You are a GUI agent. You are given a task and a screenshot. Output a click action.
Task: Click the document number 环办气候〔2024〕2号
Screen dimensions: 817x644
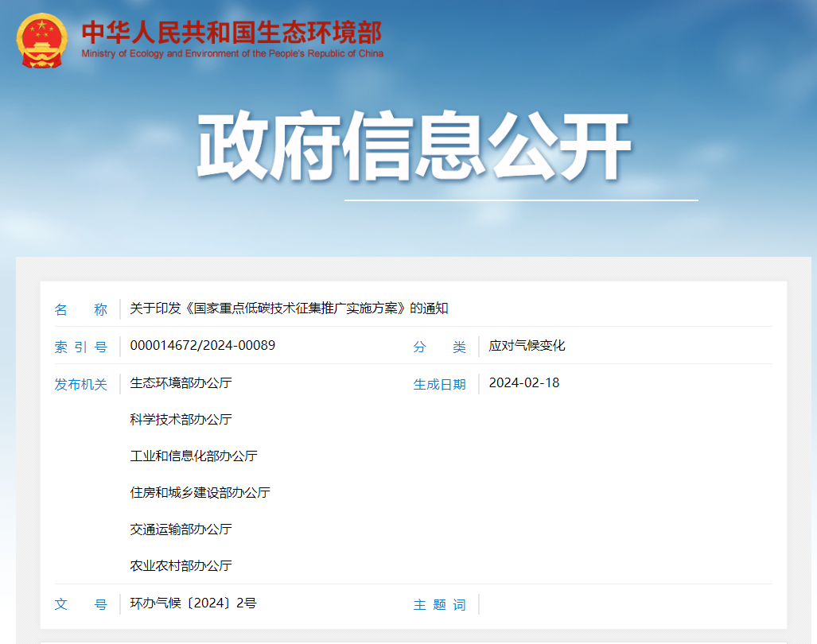(193, 603)
